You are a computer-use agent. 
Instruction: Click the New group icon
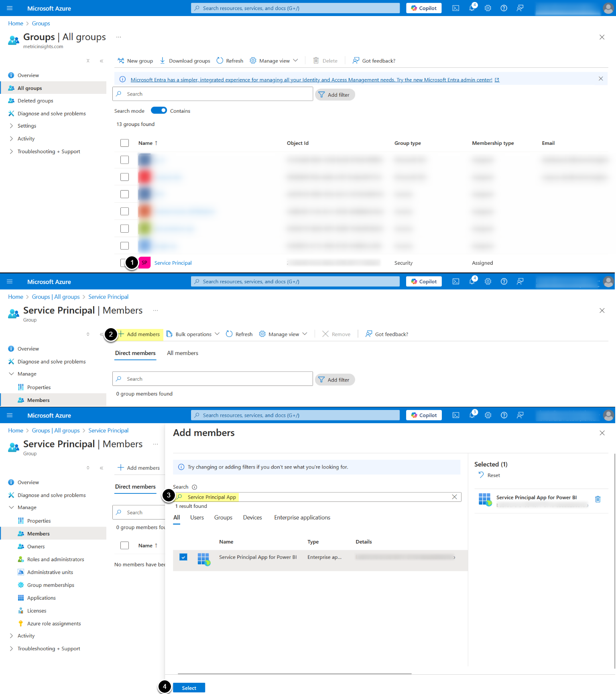[x=121, y=61]
